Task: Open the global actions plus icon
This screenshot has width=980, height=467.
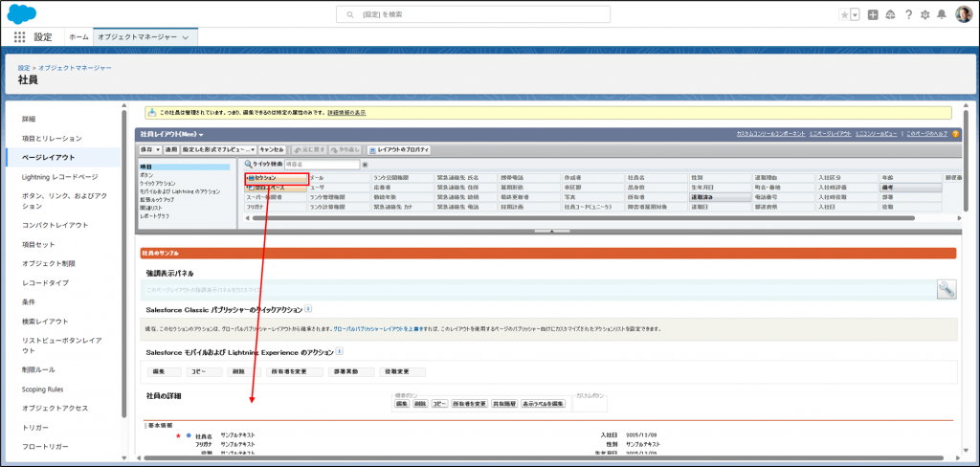Action: pyautogui.click(x=873, y=15)
